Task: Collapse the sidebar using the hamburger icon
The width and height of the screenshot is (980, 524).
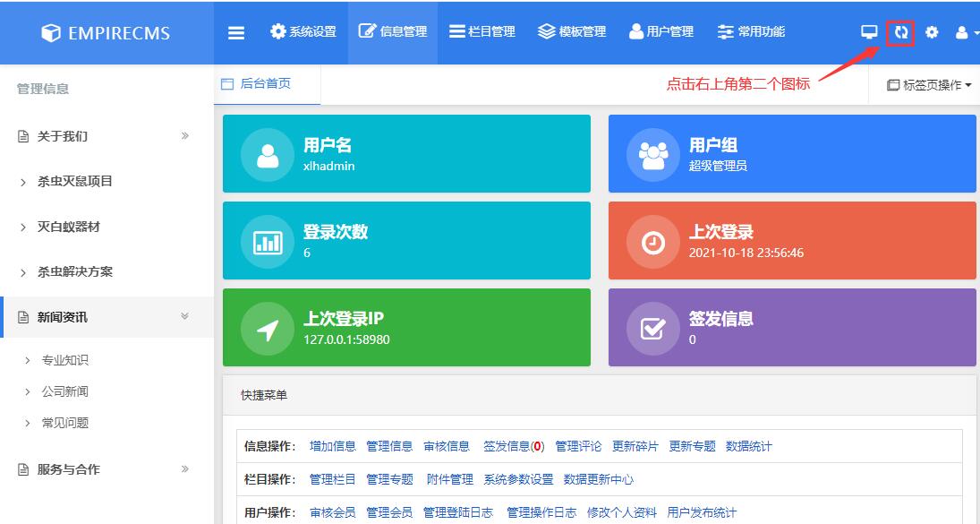Action: [x=235, y=31]
